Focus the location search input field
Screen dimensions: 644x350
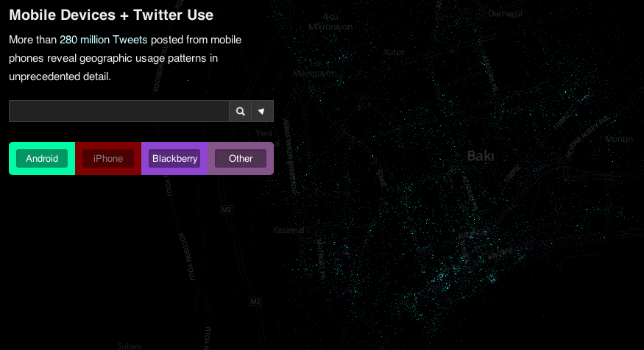pos(119,111)
